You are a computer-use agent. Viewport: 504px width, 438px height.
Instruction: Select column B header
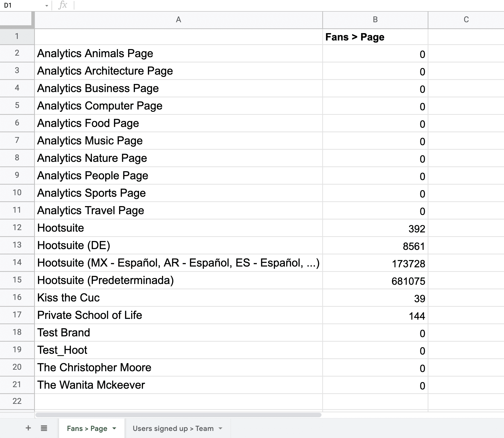[x=375, y=20]
